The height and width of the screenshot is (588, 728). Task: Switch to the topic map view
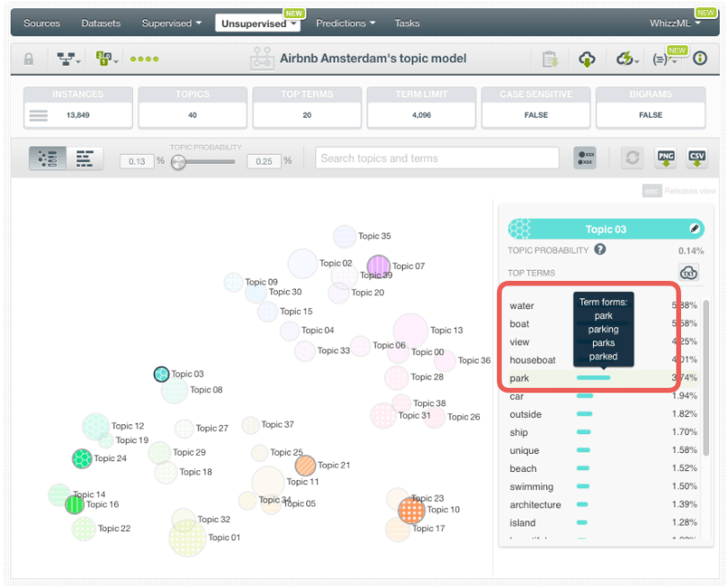(x=48, y=158)
